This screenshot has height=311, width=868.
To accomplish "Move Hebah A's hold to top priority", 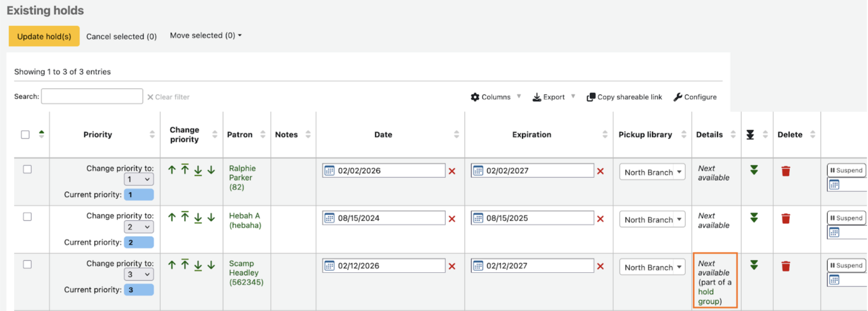I will (185, 217).
